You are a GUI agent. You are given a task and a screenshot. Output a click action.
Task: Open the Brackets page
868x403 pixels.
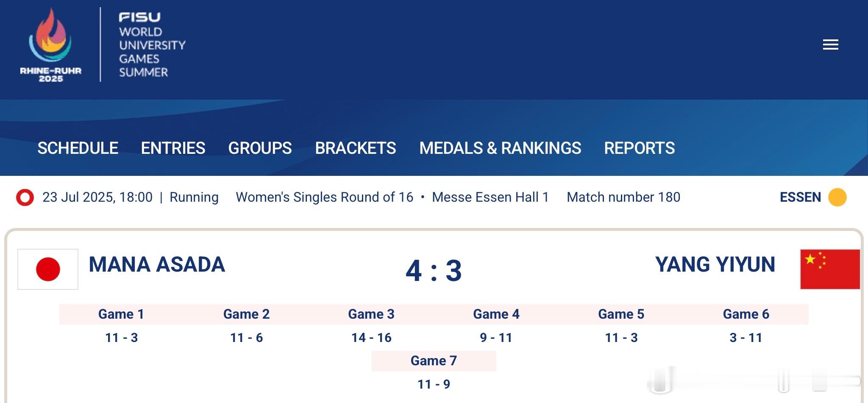[355, 148]
